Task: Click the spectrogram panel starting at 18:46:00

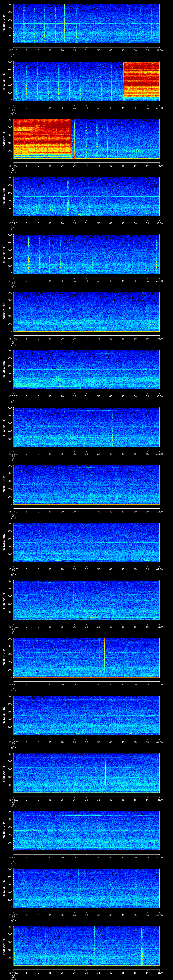Action: point(86,888)
